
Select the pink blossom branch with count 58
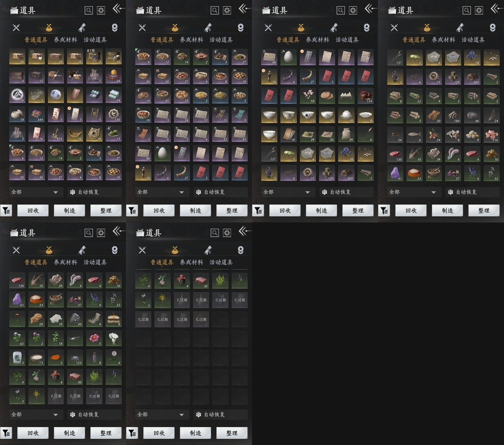click(308, 95)
